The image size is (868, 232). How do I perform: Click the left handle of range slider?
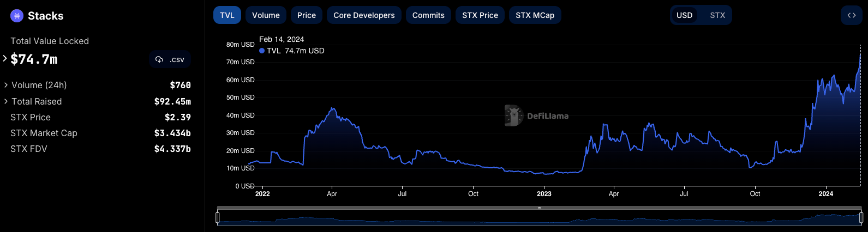coord(218,218)
